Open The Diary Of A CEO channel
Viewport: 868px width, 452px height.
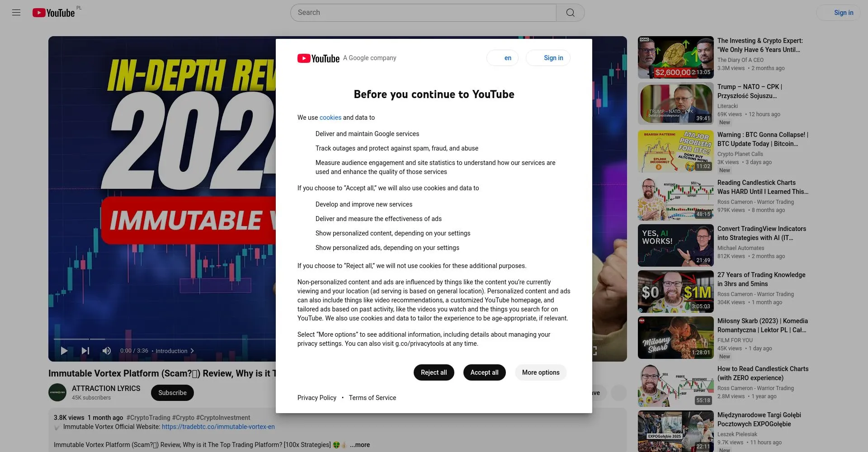click(740, 60)
